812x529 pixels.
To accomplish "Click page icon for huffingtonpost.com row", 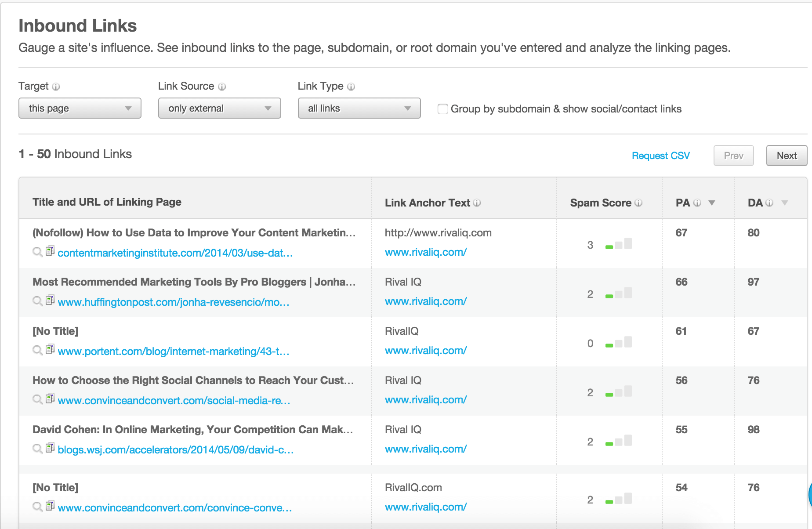I will coord(50,300).
